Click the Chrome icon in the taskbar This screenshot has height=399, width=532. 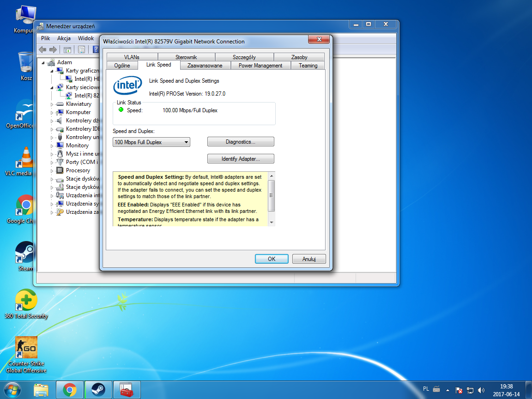tap(70, 390)
